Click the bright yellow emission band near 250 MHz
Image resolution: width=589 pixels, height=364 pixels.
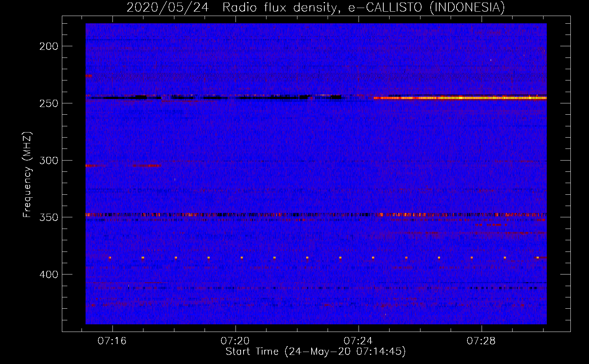click(460, 98)
